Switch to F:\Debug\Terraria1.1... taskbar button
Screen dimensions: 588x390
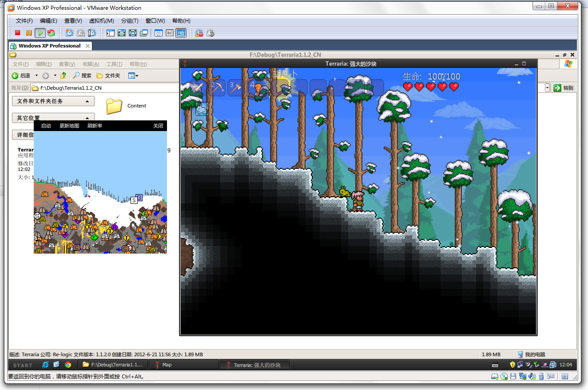coord(113,365)
